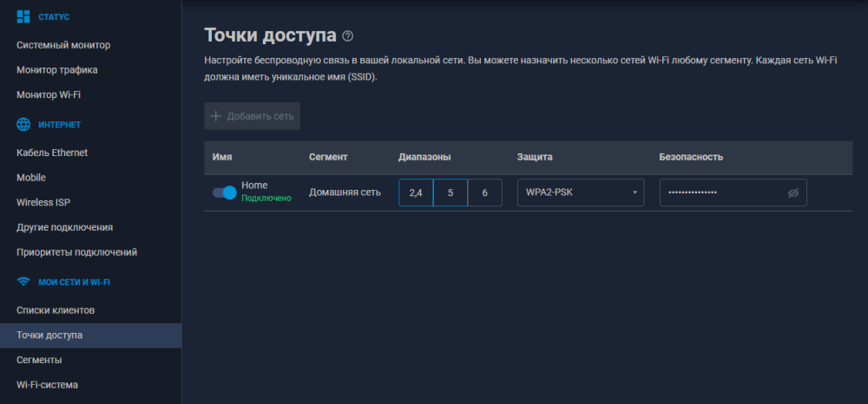Screen dimensions: 868x404
Task: Show password with the eye icon
Action: [792, 193]
